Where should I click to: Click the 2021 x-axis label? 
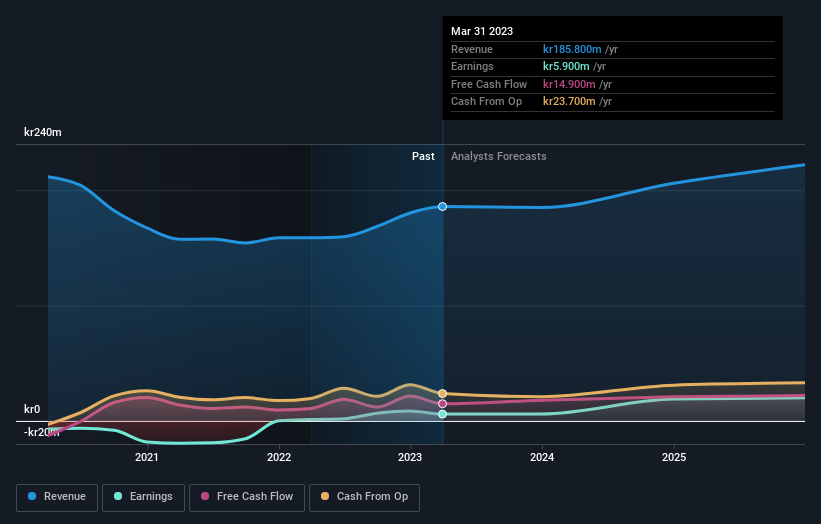(x=147, y=458)
